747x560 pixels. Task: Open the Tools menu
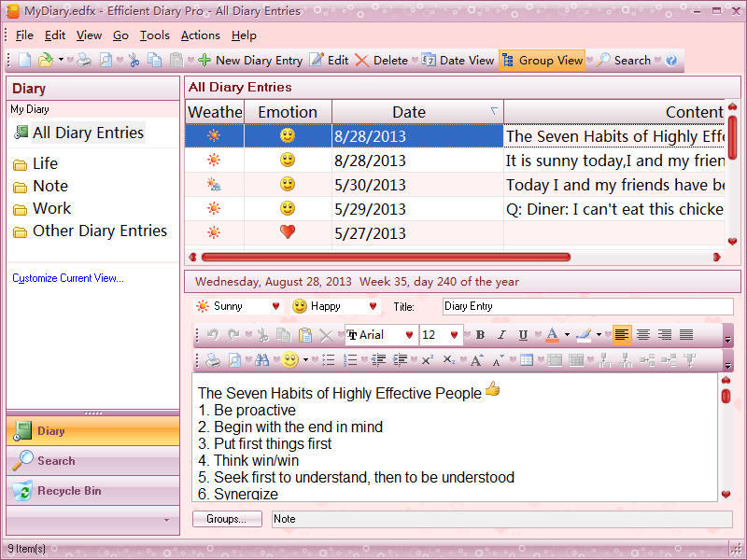pos(154,35)
